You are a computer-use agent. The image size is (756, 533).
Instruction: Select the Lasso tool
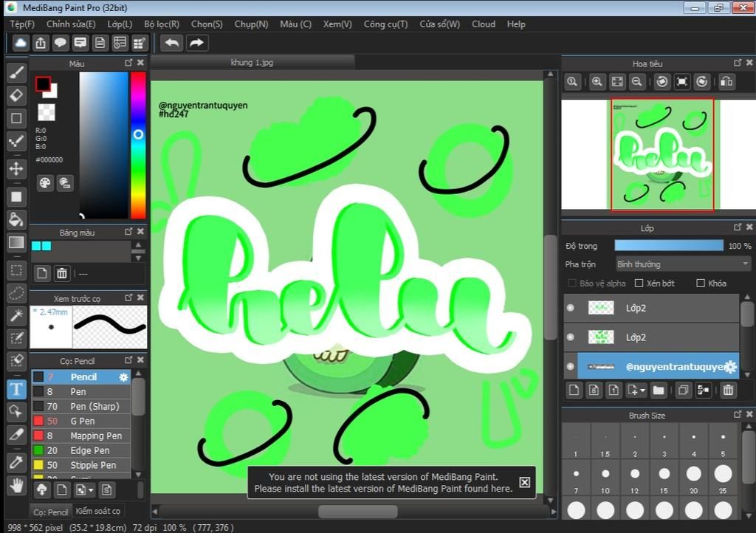(x=16, y=292)
